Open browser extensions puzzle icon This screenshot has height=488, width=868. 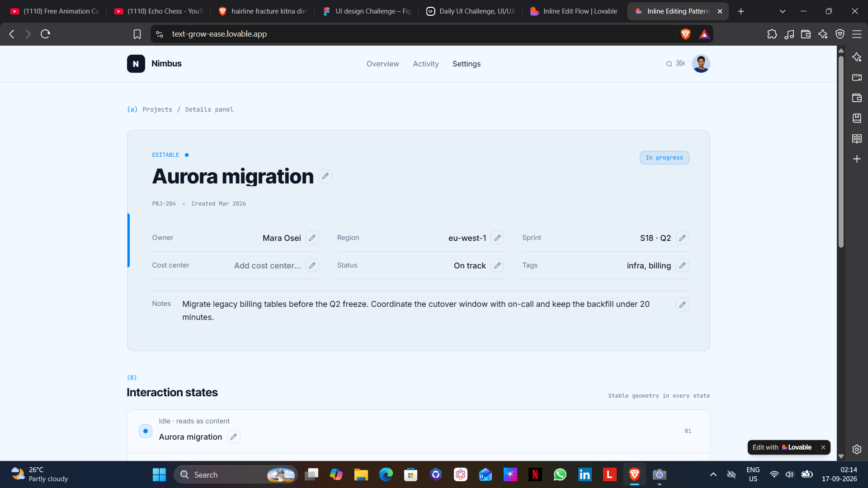tap(772, 34)
